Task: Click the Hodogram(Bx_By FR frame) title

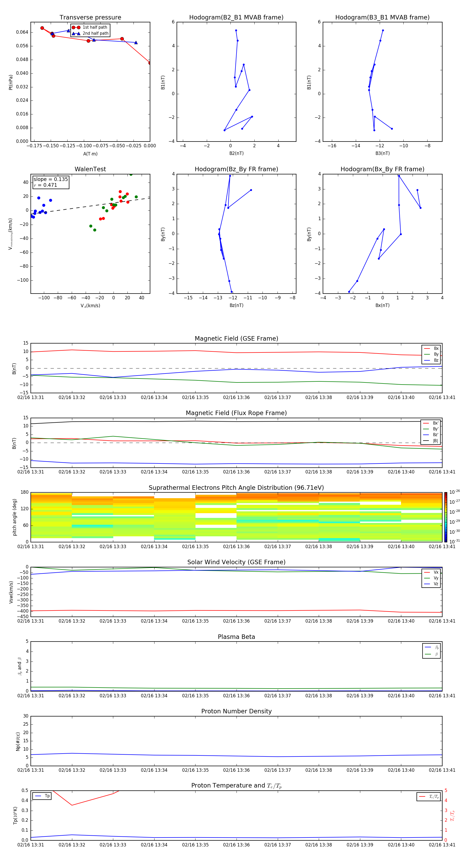Action: [x=382, y=169]
